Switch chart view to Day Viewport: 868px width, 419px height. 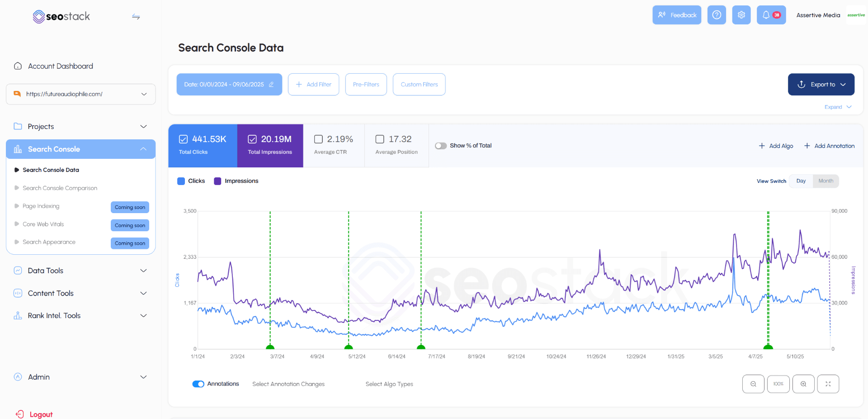(800, 181)
